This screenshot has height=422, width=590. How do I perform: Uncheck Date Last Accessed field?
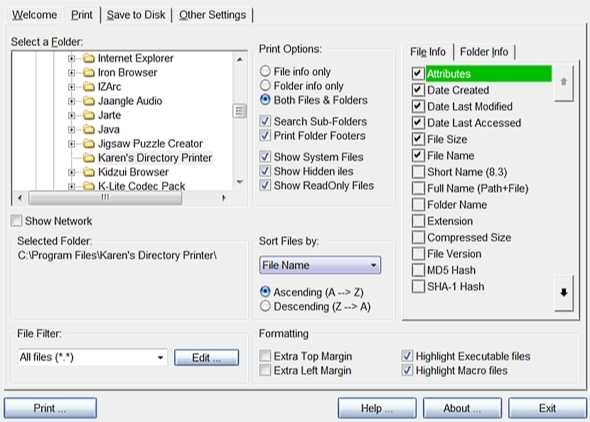coord(418,123)
